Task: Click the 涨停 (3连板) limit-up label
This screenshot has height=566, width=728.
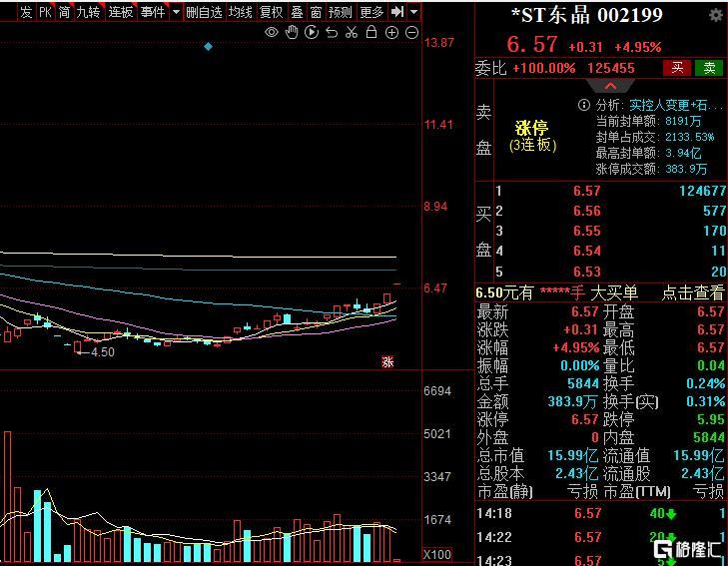Action: [532, 136]
